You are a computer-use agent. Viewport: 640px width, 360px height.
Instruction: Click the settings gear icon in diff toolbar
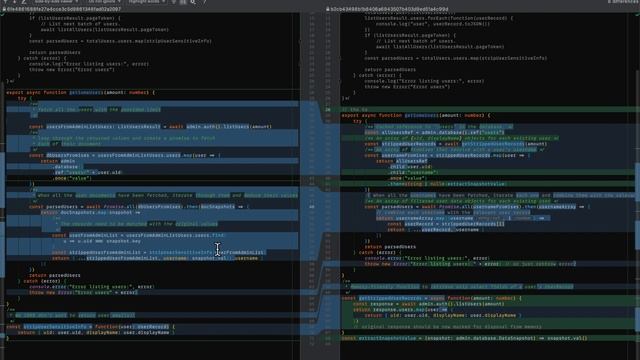tap(193, 2)
